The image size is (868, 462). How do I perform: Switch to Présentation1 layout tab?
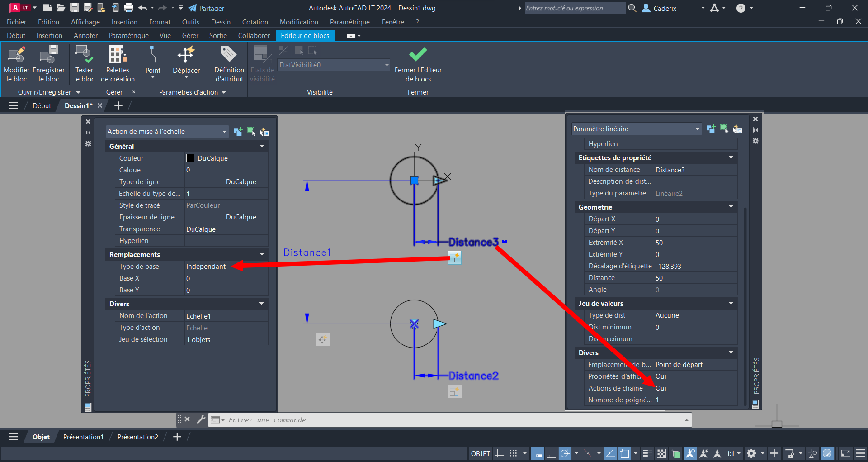point(83,437)
